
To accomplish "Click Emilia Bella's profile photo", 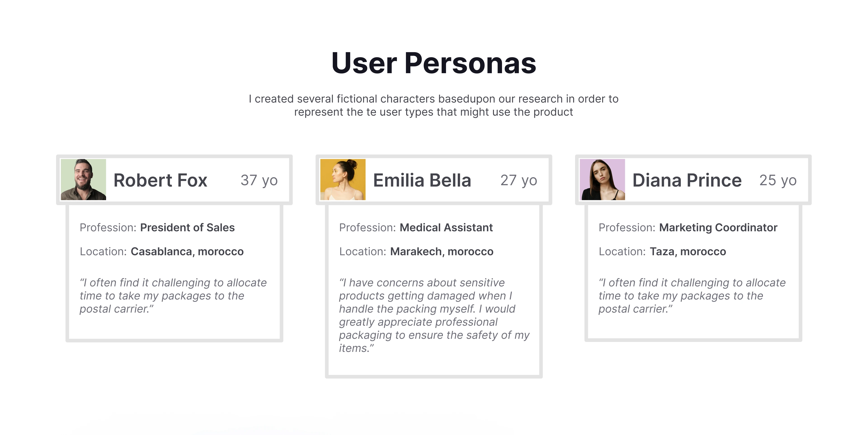I will tap(343, 180).
